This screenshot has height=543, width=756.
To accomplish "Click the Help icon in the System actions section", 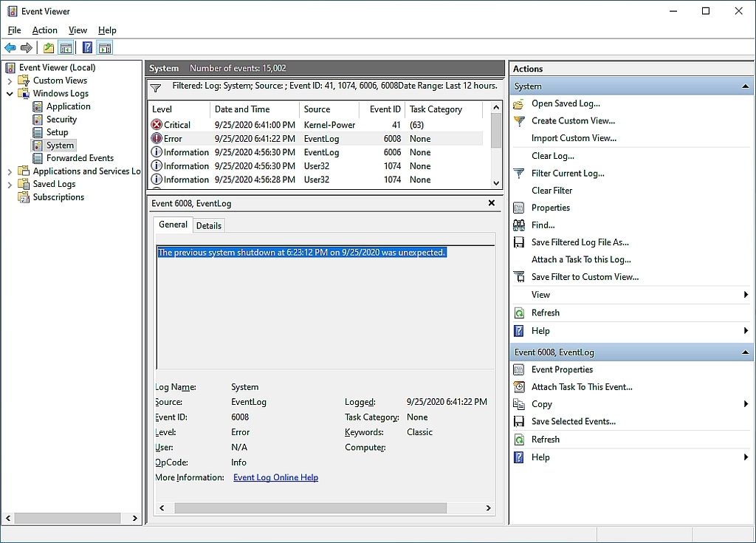I will pyautogui.click(x=519, y=331).
